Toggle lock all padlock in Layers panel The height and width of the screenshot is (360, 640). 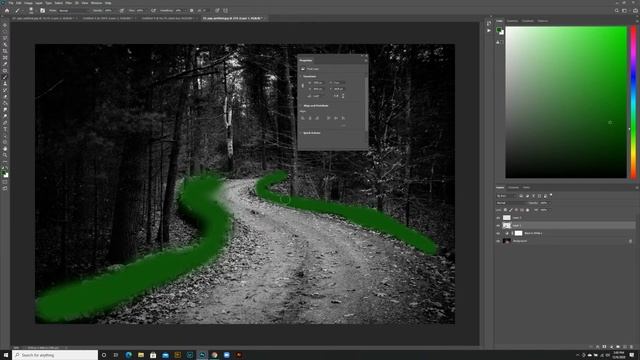(527, 210)
